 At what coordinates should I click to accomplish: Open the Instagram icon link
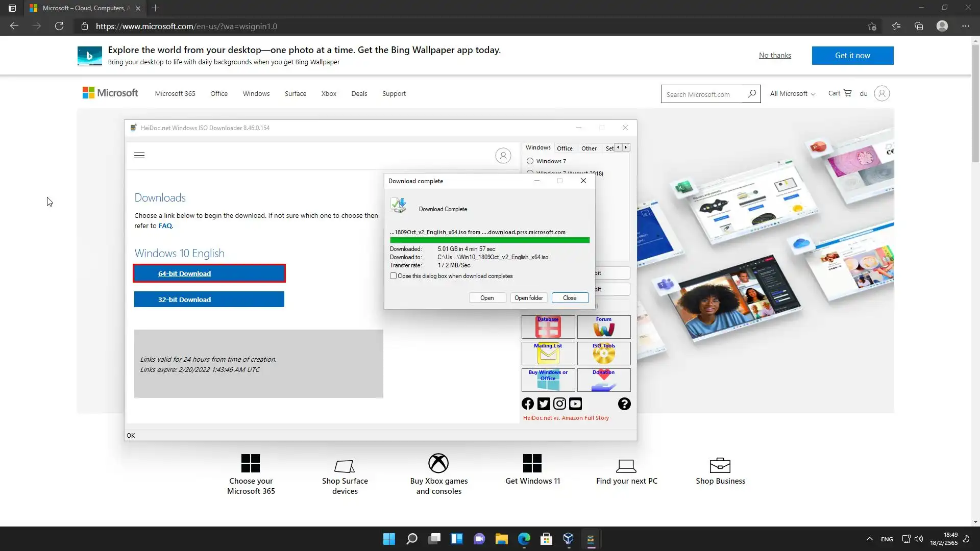point(559,404)
